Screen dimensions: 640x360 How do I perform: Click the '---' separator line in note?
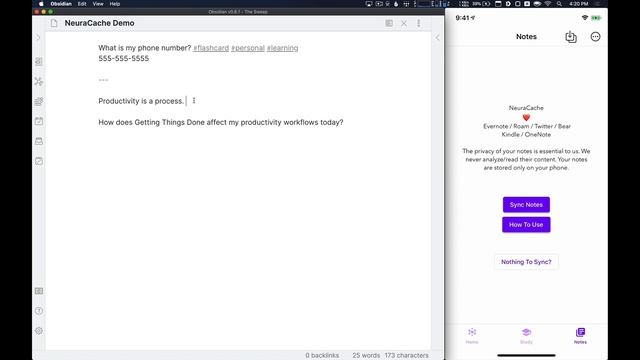[x=103, y=80]
